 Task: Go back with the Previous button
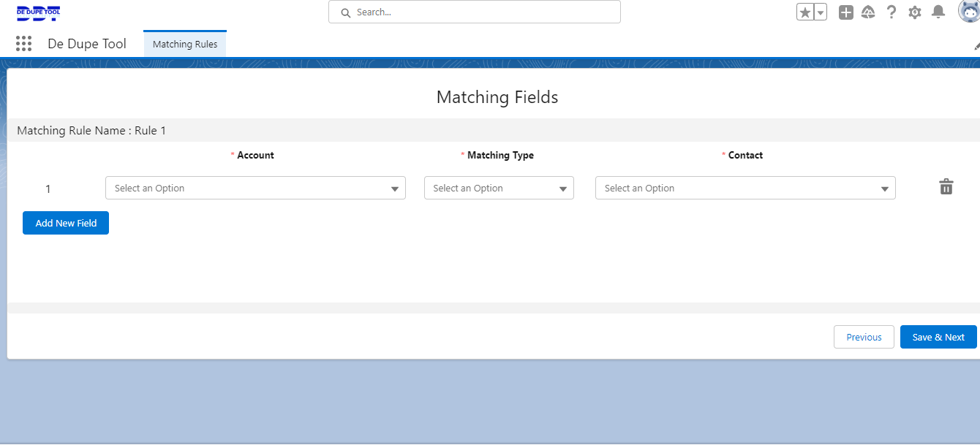864,337
